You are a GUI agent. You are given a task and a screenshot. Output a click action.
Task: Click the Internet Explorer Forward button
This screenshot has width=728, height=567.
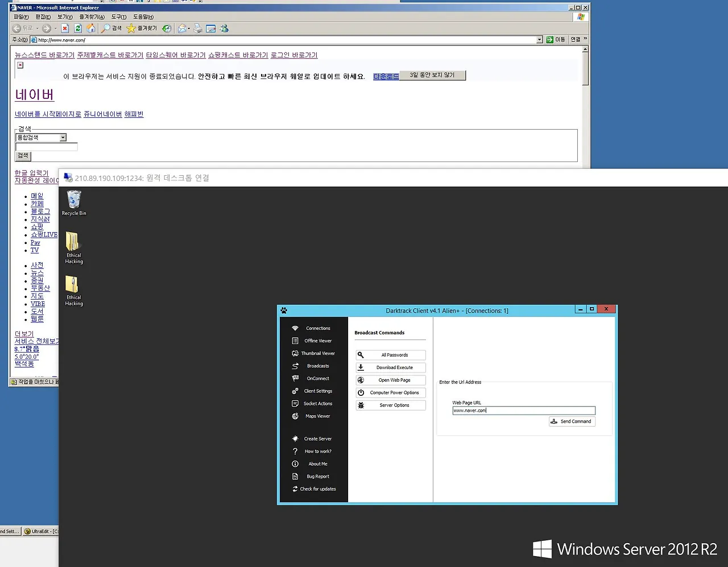click(46, 28)
